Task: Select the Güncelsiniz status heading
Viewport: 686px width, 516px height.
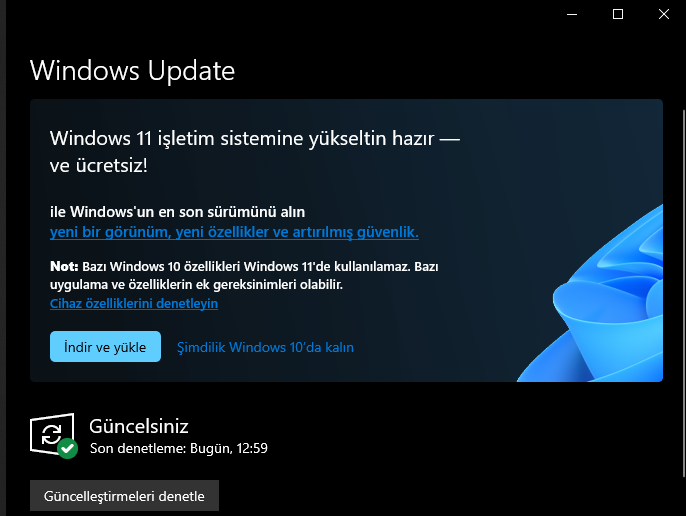Action: [x=139, y=426]
